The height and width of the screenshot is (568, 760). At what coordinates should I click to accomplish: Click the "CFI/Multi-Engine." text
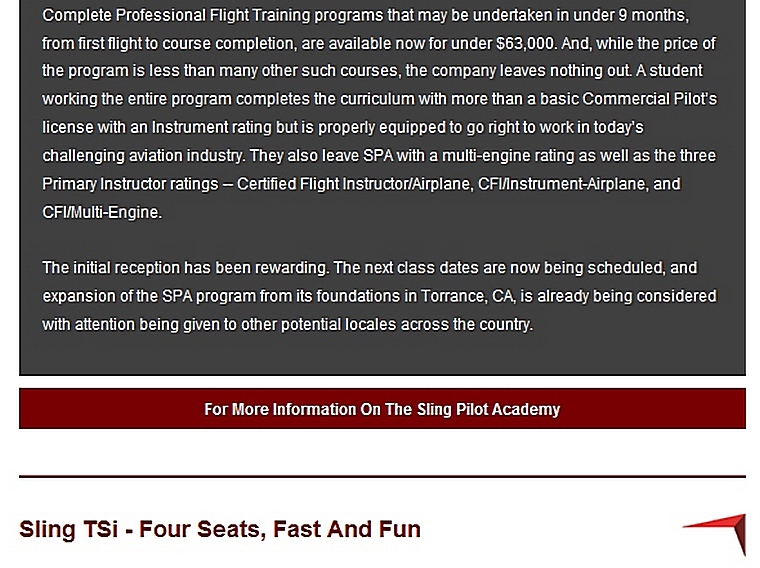[x=102, y=212]
